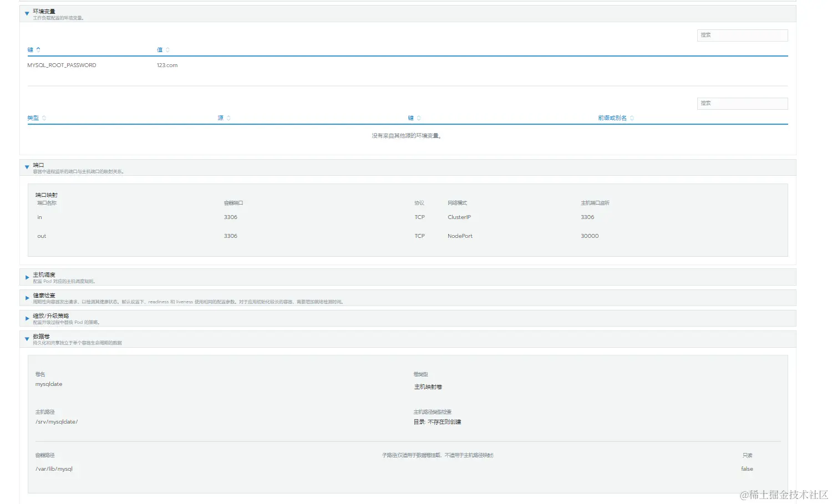Click the /srv/mysqldate/ host path
This screenshot has height=504, width=832.
pyautogui.click(x=57, y=422)
